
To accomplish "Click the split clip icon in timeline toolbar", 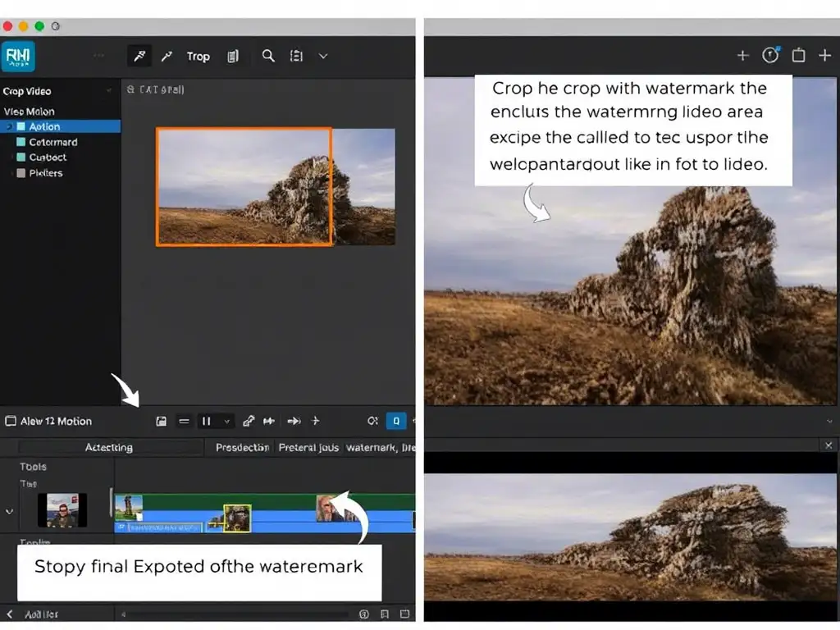I will tap(269, 421).
